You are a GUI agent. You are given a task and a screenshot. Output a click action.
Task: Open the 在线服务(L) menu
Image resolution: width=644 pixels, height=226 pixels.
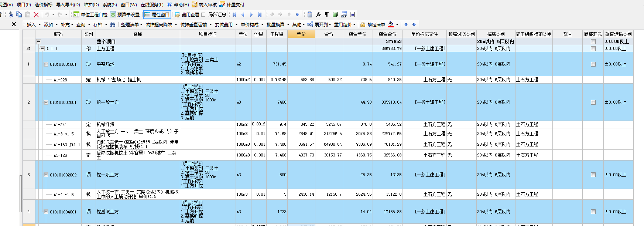152,4
